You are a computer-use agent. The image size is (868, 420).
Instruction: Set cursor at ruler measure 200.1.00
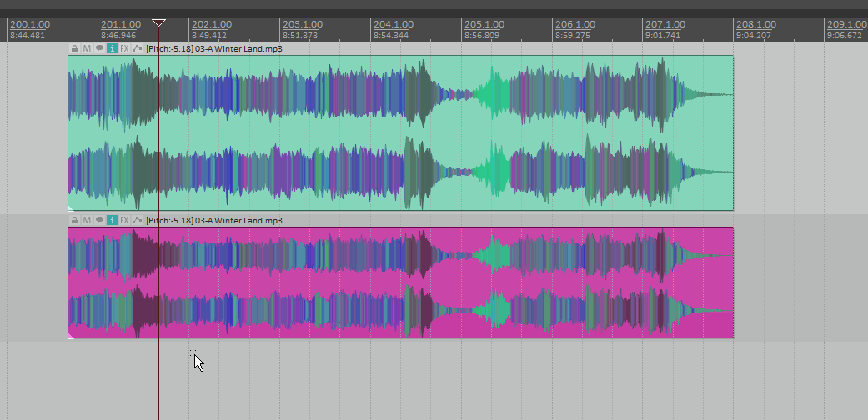pos(30,24)
